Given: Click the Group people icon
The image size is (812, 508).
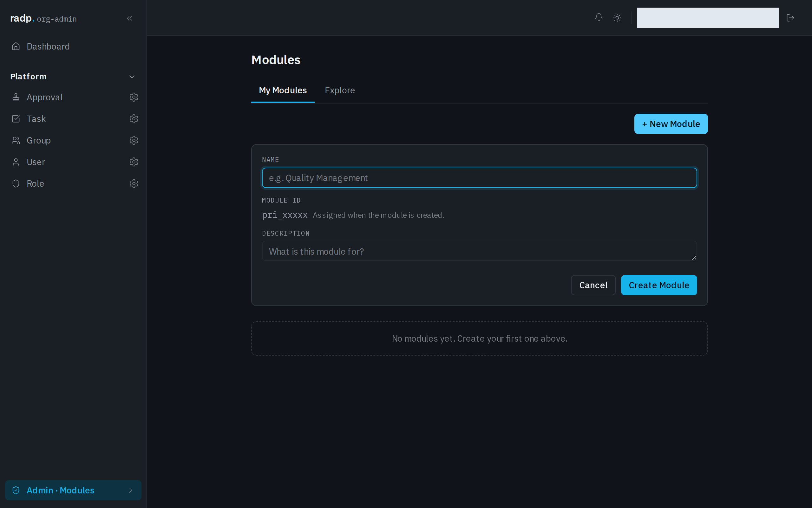Looking at the screenshot, I should pos(16,140).
